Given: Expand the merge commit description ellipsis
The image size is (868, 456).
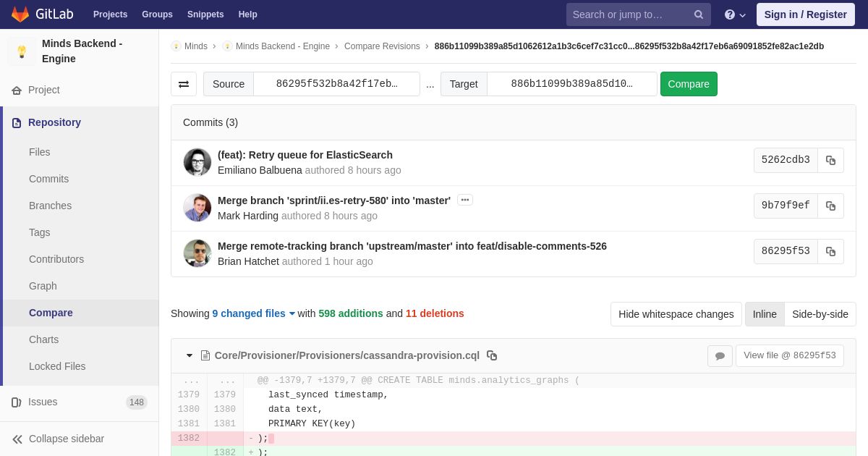Looking at the screenshot, I should tap(465, 200).
